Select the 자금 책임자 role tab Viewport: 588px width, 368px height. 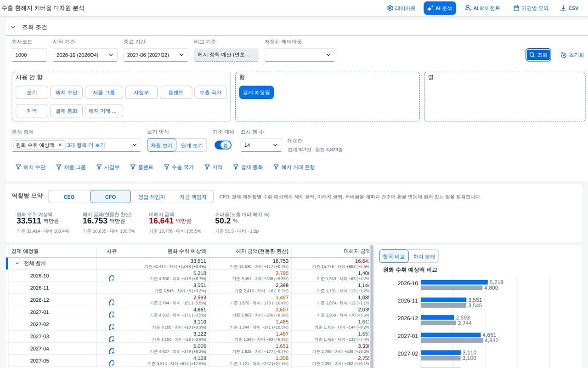(x=193, y=197)
